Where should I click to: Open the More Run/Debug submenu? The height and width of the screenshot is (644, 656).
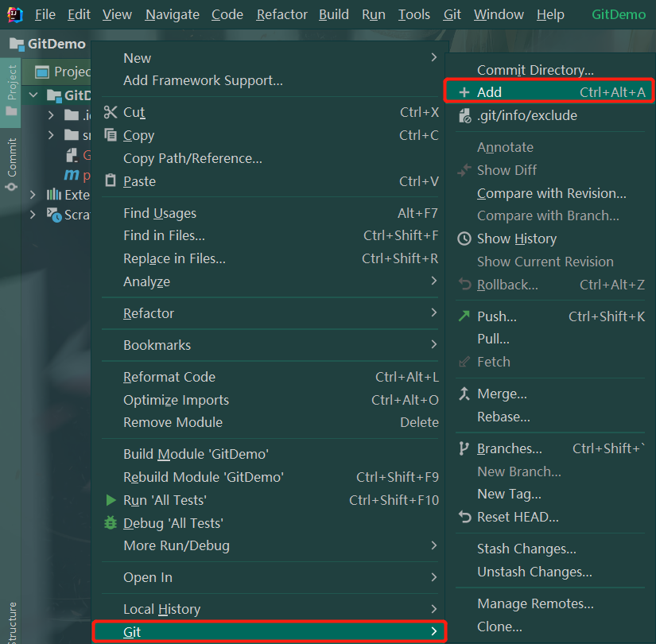click(270, 545)
